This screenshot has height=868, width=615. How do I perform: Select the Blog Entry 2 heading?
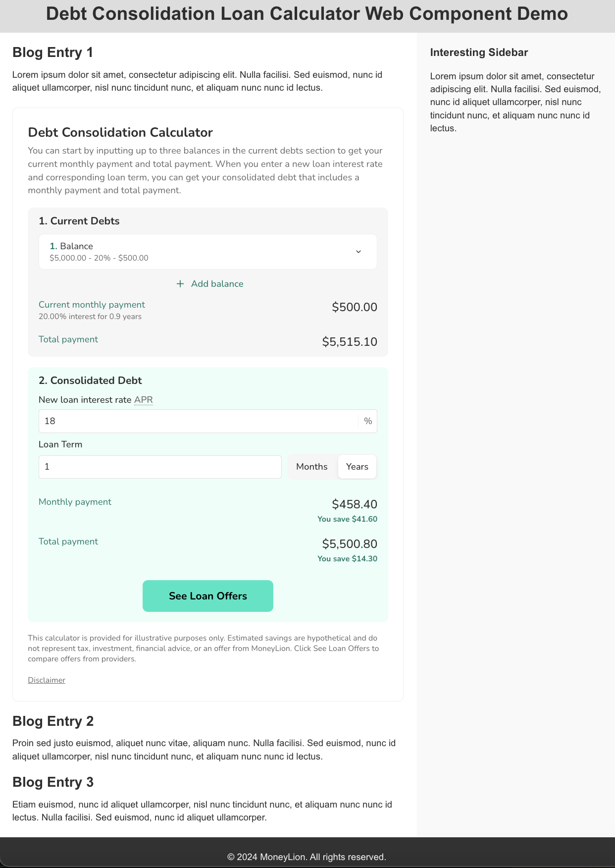(52, 721)
